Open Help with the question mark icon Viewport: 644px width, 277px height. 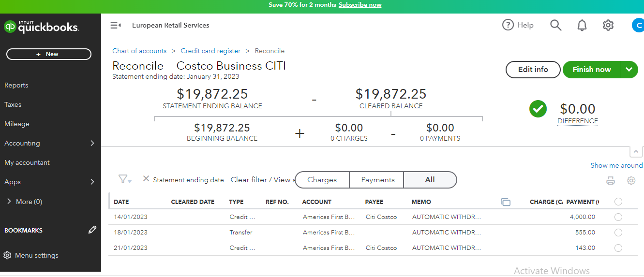[x=508, y=25]
